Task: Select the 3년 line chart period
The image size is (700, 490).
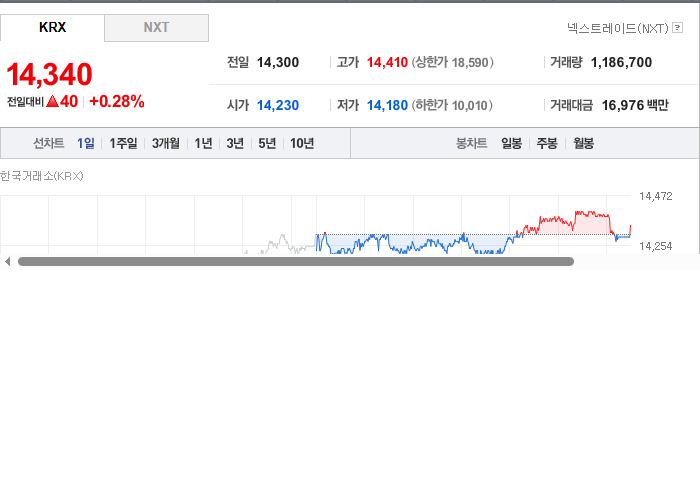Action: [235, 143]
